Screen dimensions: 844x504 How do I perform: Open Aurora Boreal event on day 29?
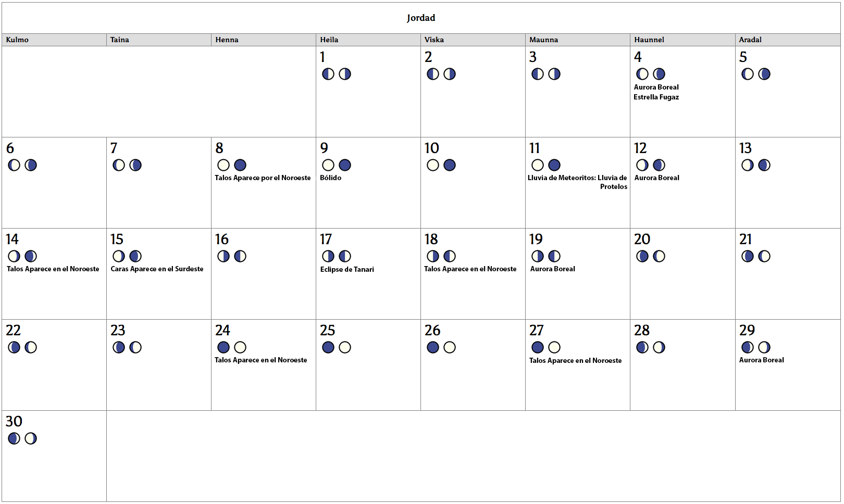761,360
